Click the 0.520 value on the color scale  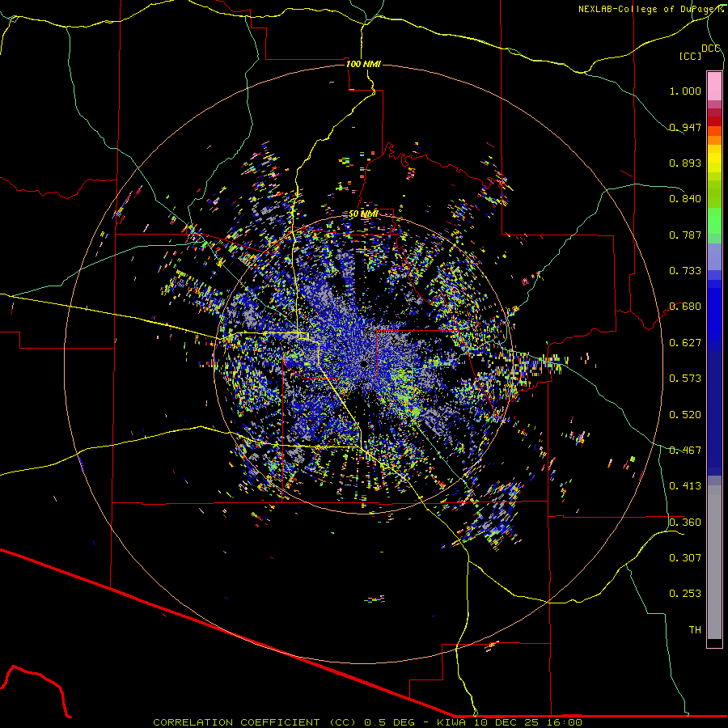point(685,415)
